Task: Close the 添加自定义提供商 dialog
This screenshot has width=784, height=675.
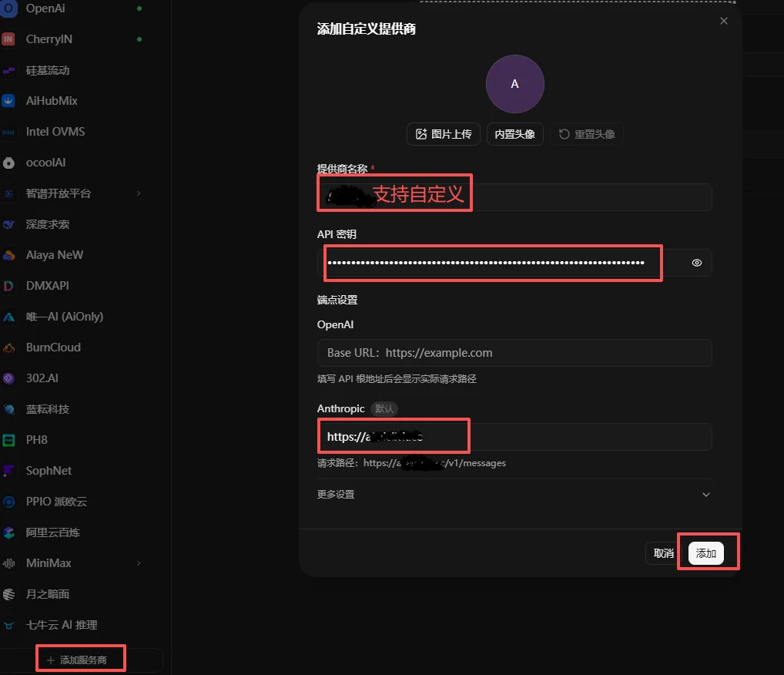Action: click(723, 21)
